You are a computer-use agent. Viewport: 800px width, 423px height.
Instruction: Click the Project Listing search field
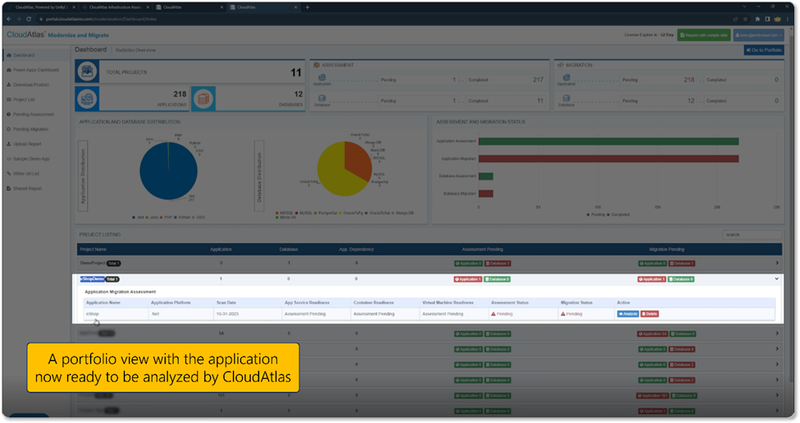pyautogui.click(x=752, y=235)
